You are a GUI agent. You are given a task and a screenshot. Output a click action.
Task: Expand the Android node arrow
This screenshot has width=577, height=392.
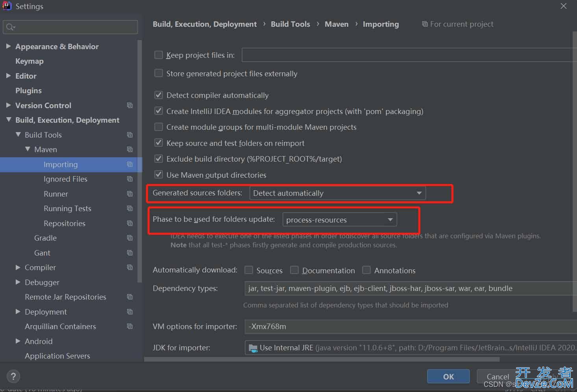pos(18,341)
